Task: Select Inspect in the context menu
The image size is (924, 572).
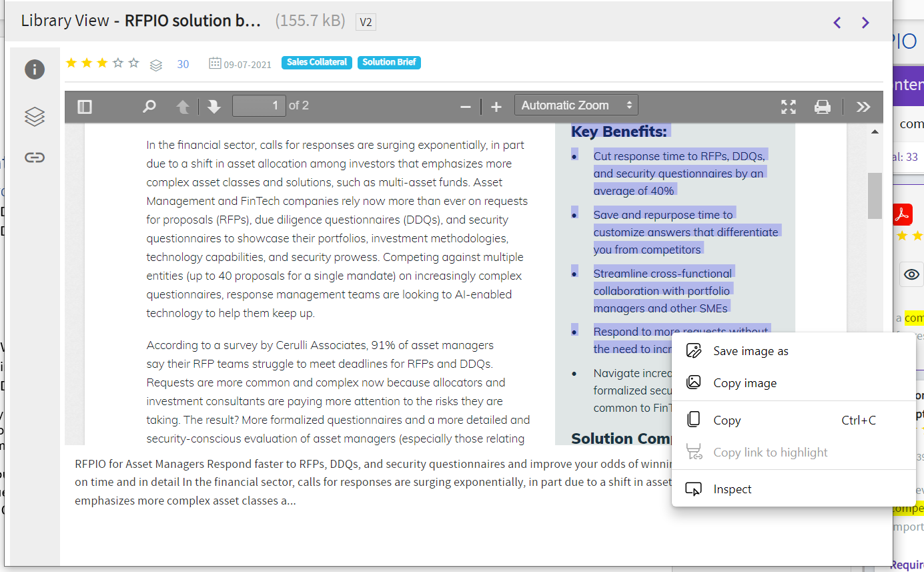Action: point(794,489)
